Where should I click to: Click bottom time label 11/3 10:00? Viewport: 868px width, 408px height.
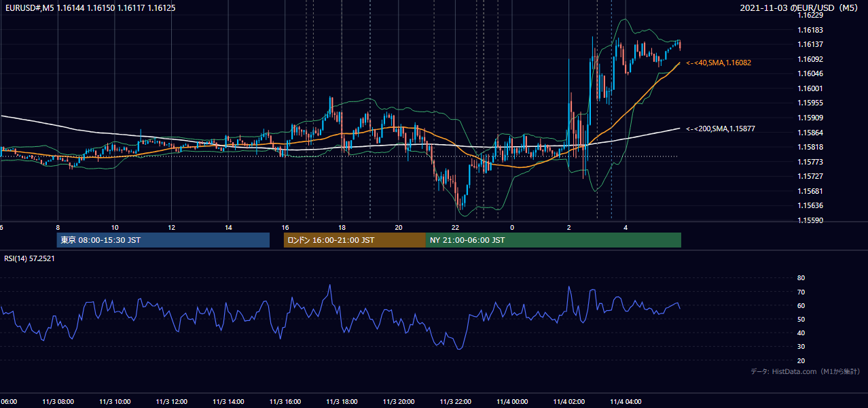pyautogui.click(x=115, y=401)
